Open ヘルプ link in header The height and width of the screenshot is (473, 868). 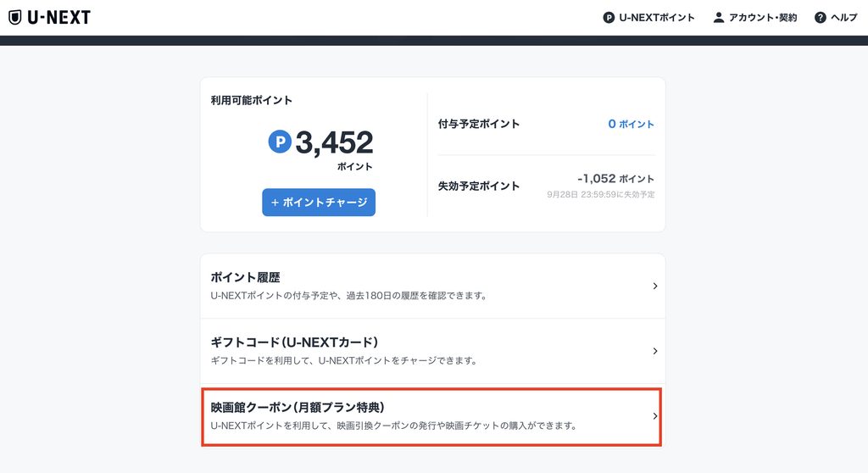[x=844, y=18]
